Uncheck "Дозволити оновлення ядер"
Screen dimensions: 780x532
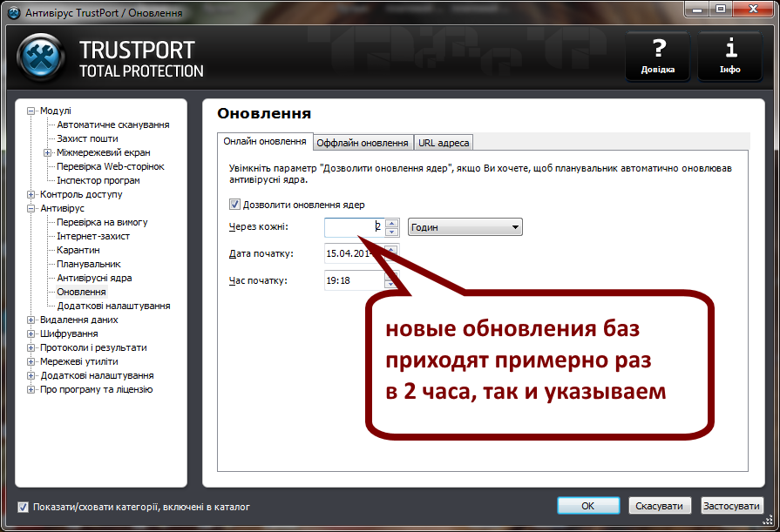point(234,205)
